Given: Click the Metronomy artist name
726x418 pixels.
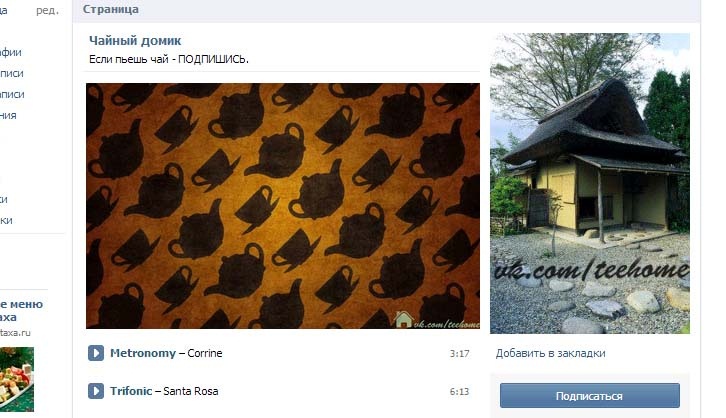Looking at the screenshot, I should pos(143,353).
